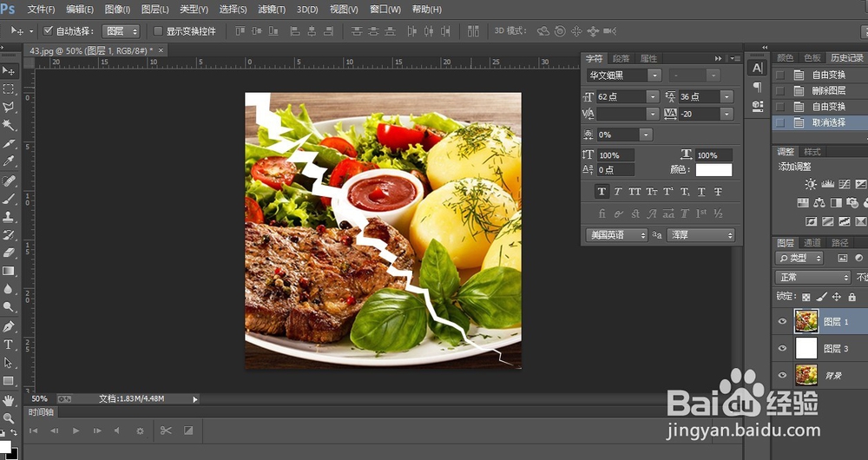868x460 pixels.
Task: Select the Blur tool
Action: pyautogui.click(x=9, y=289)
